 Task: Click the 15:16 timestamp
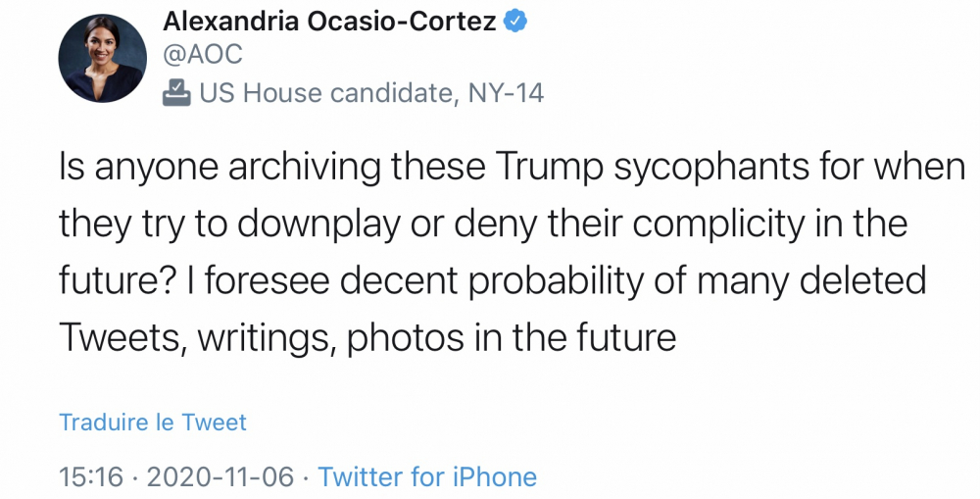point(91,477)
